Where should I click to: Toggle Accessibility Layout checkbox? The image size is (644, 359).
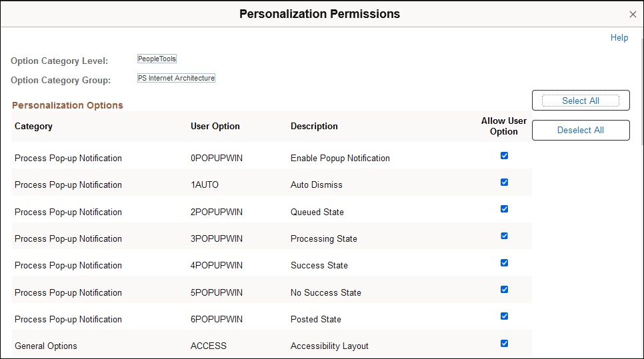click(504, 344)
